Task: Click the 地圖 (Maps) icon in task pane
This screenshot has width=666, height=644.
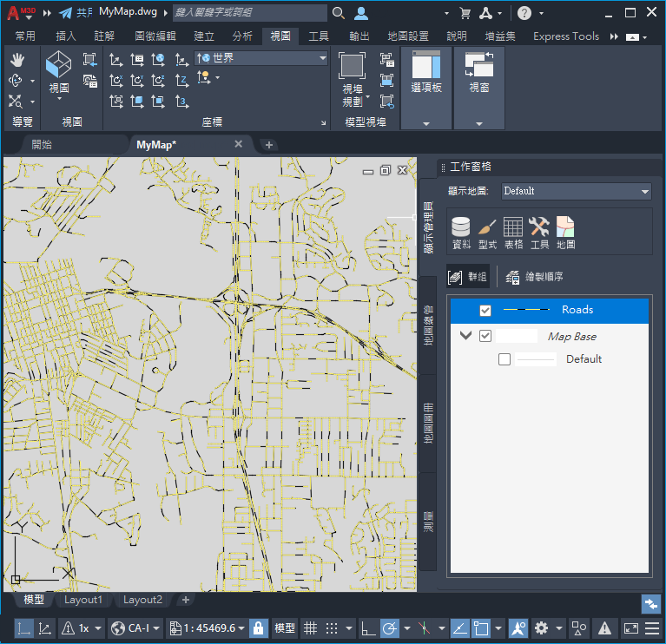Action: coord(565,232)
